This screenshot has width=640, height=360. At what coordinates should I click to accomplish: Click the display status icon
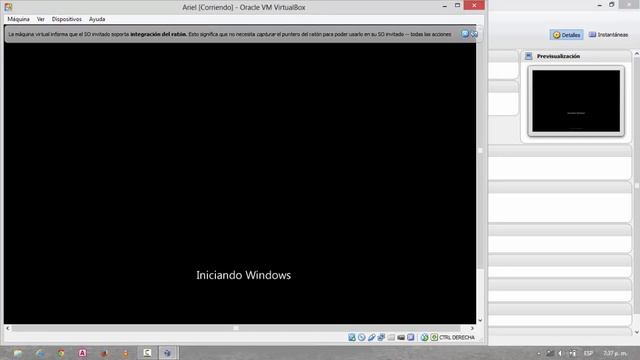(411, 337)
